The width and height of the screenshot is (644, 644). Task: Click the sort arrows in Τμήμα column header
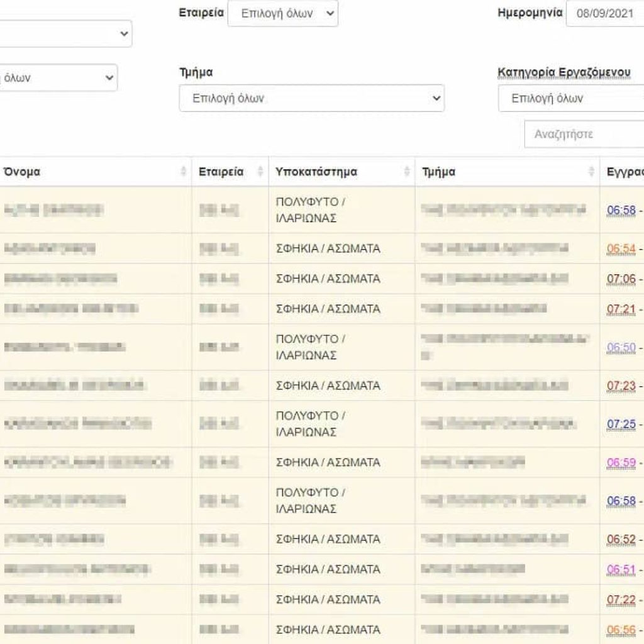tap(591, 171)
